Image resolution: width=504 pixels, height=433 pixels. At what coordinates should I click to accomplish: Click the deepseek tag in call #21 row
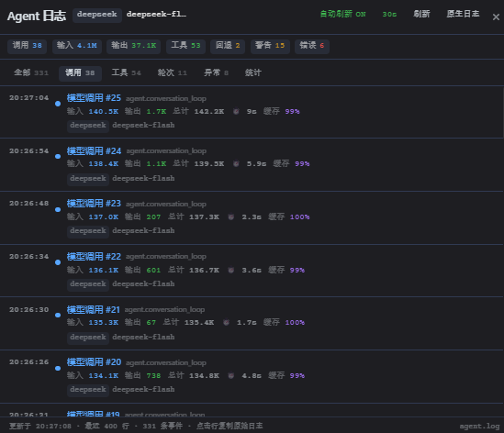[88, 338]
